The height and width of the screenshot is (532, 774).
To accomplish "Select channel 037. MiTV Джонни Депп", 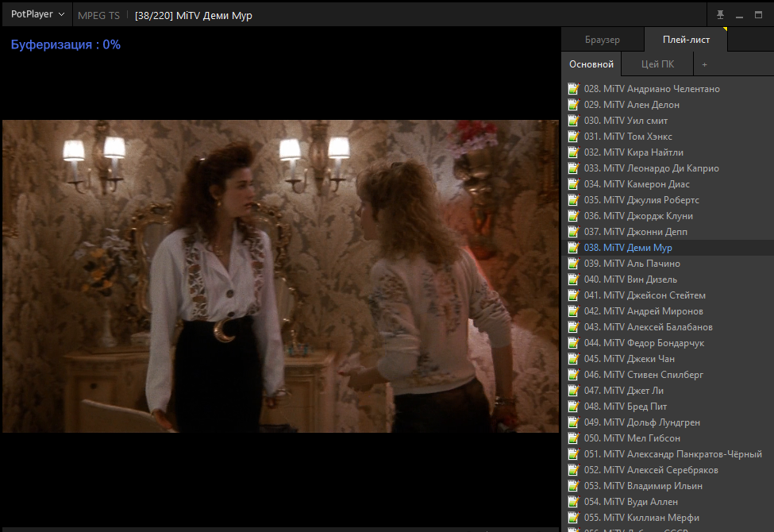I will (668, 232).
